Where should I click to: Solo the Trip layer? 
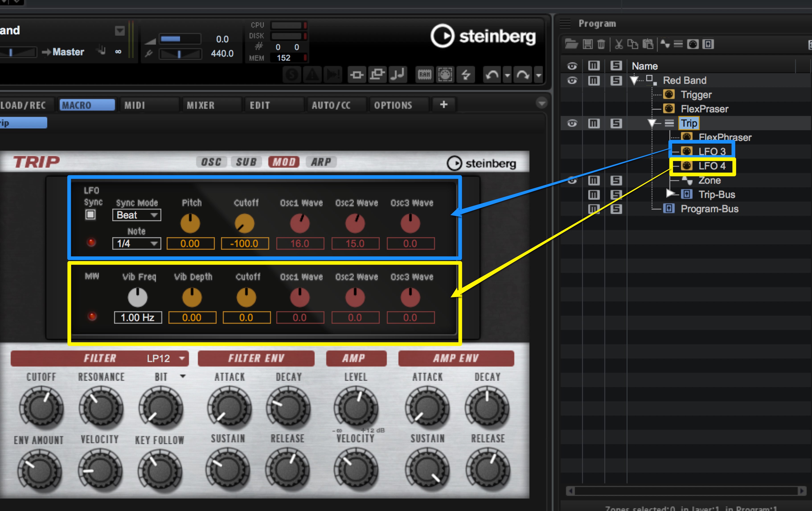pyautogui.click(x=616, y=124)
